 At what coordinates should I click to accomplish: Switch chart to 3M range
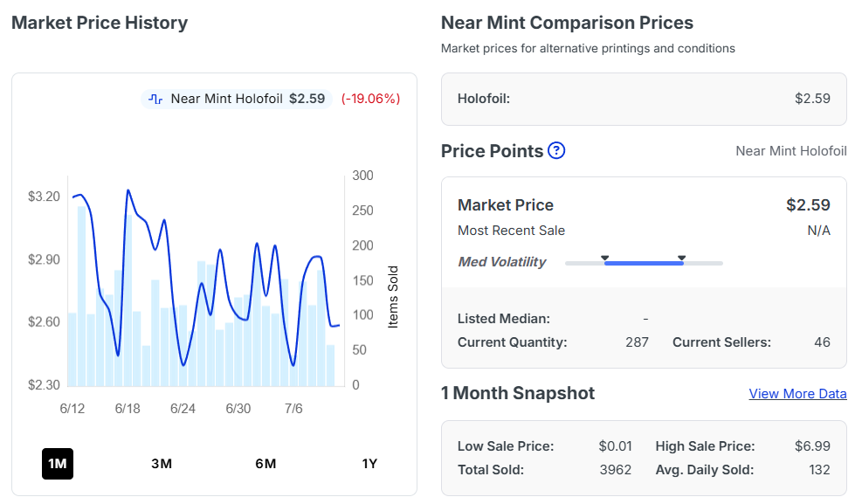(162, 464)
